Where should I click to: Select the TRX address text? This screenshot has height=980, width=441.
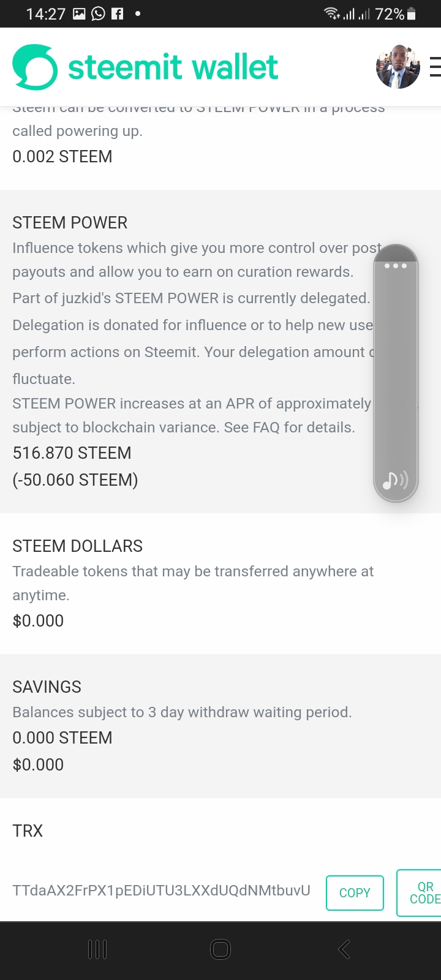[x=161, y=891]
